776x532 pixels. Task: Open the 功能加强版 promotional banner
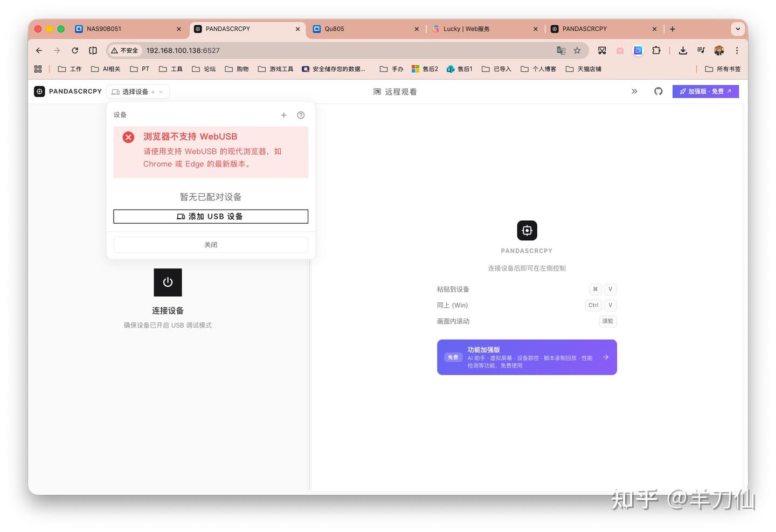coord(527,357)
